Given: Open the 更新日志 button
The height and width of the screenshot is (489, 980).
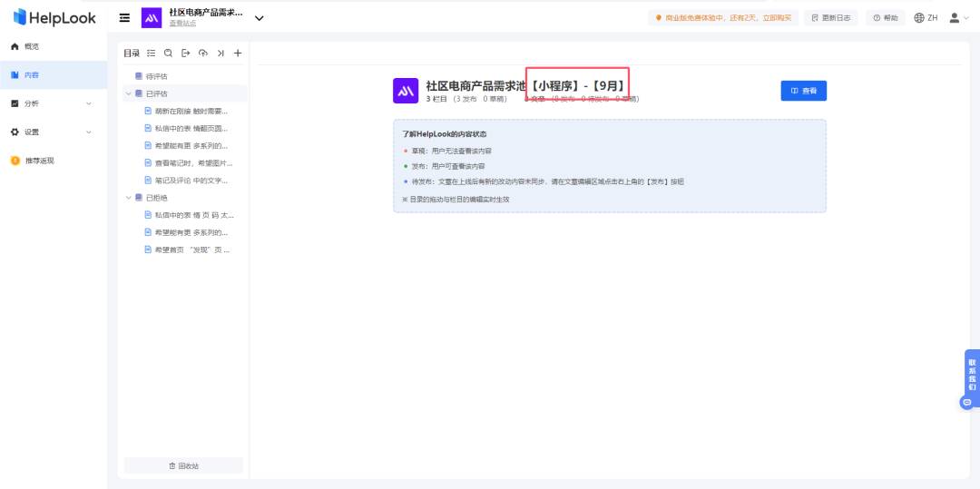Looking at the screenshot, I should 830,18.
